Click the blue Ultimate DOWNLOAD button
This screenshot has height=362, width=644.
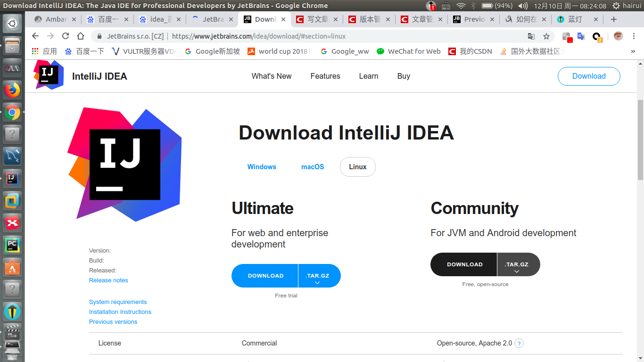point(265,276)
